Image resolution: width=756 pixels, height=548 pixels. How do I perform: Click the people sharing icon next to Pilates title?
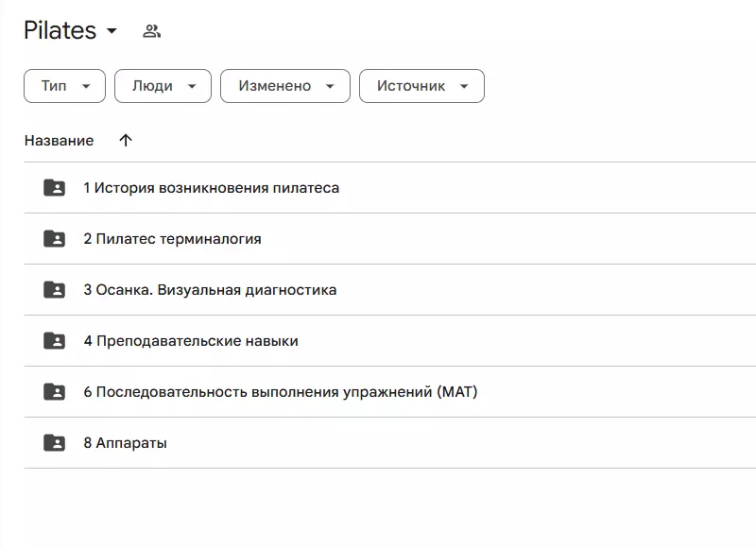tap(152, 29)
